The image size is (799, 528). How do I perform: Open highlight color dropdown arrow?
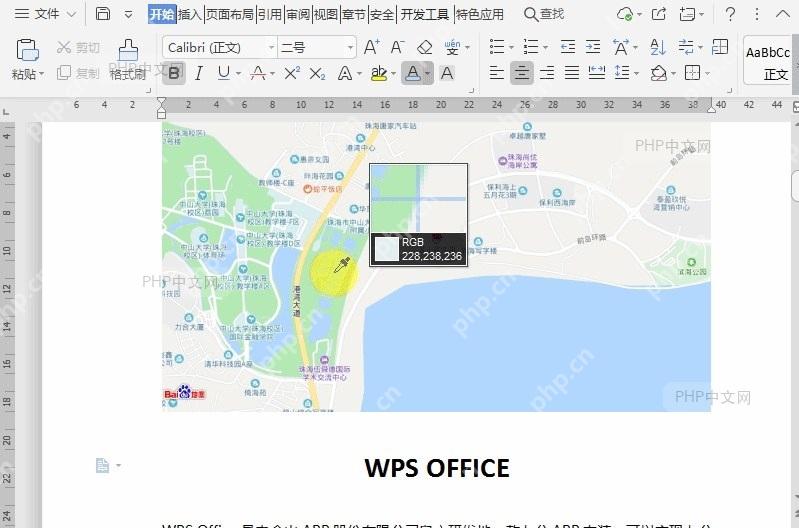pyautogui.click(x=393, y=74)
